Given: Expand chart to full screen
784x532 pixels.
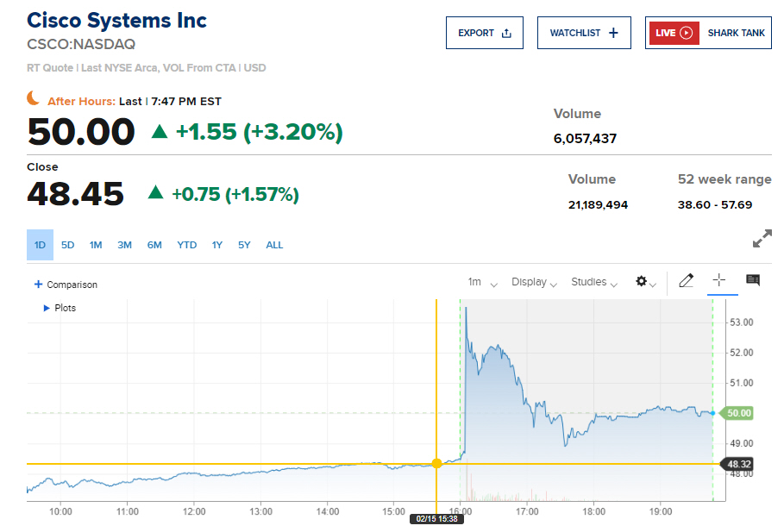Looking at the screenshot, I should coord(762,239).
